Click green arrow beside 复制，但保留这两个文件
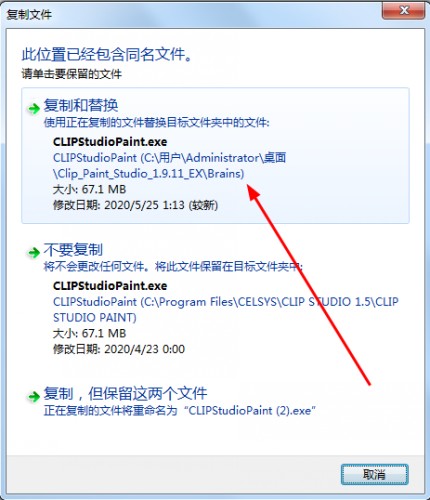The image size is (430, 500). (x=34, y=396)
